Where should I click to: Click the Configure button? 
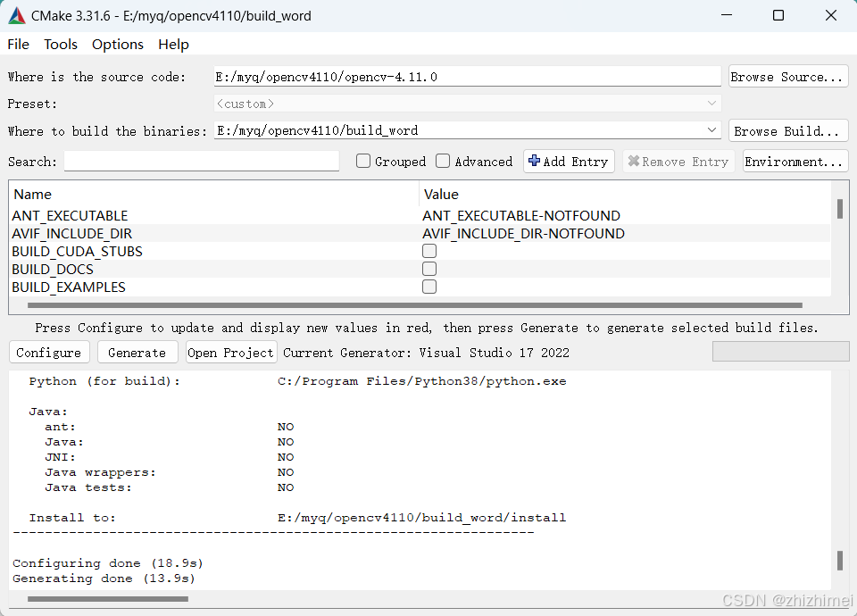(49, 353)
